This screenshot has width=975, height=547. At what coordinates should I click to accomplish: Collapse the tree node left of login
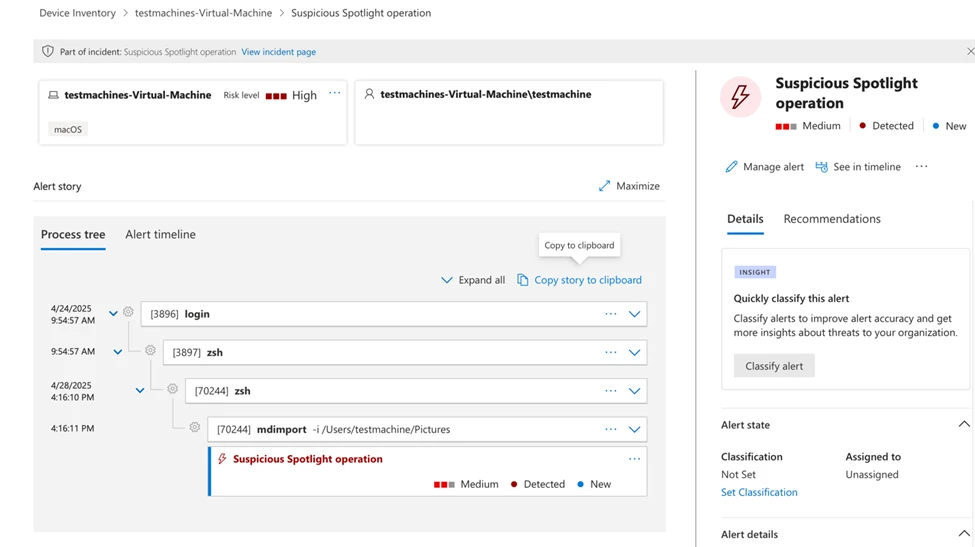pyautogui.click(x=113, y=314)
